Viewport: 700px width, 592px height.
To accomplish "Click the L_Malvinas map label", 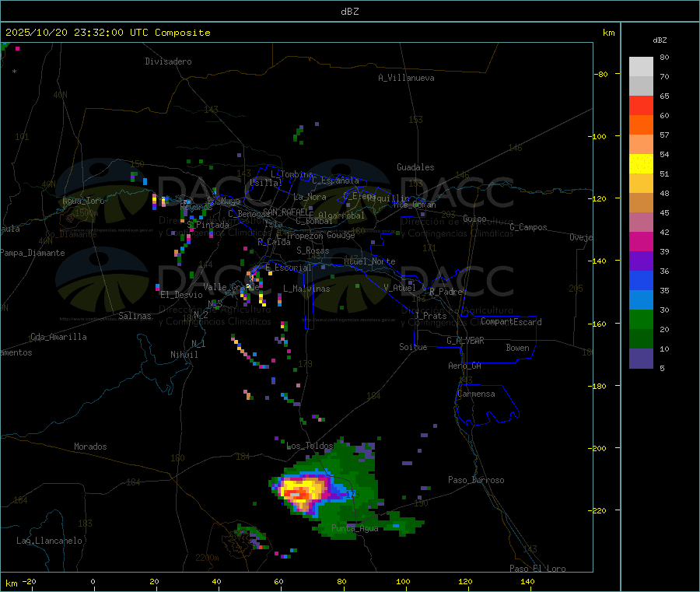I will (x=306, y=289).
